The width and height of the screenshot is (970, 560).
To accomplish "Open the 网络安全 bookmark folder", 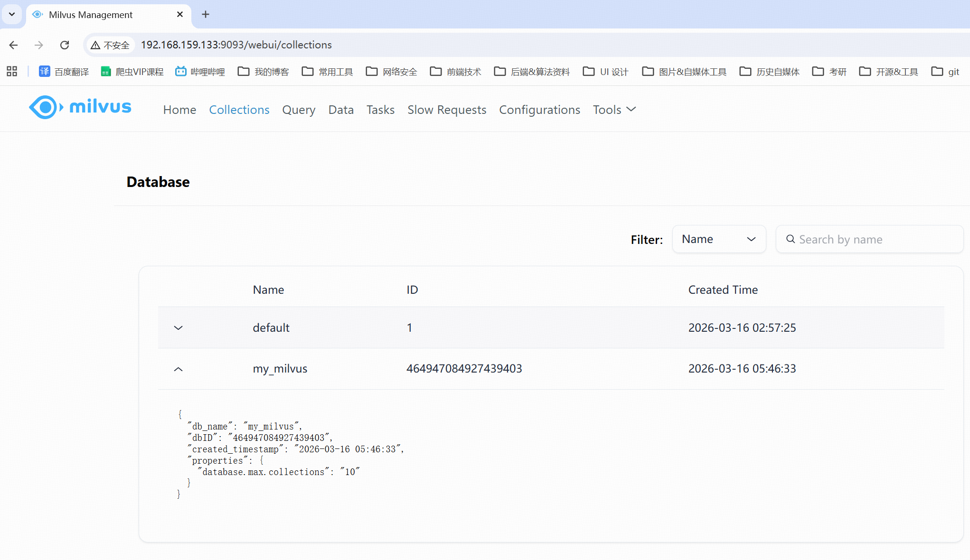I will (x=392, y=72).
